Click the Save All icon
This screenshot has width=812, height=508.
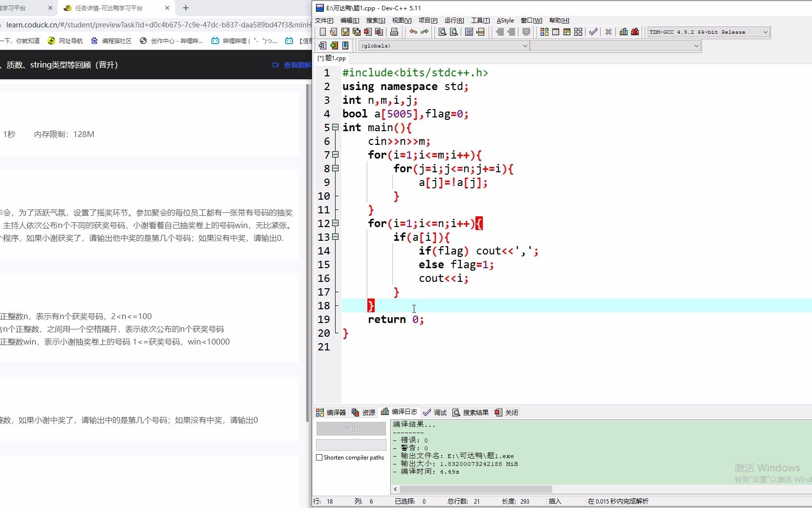pyautogui.click(x=356, y=32)
